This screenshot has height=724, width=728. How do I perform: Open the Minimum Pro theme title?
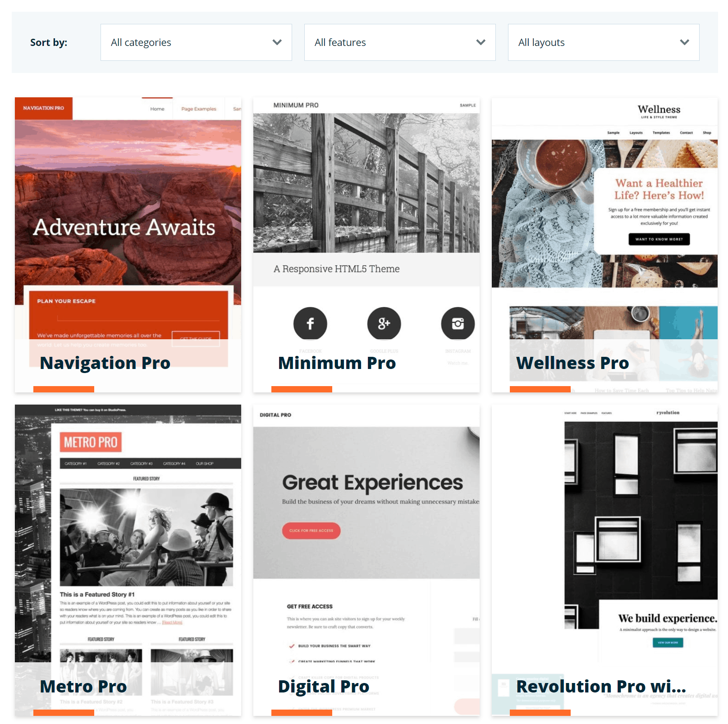[337, 363]
